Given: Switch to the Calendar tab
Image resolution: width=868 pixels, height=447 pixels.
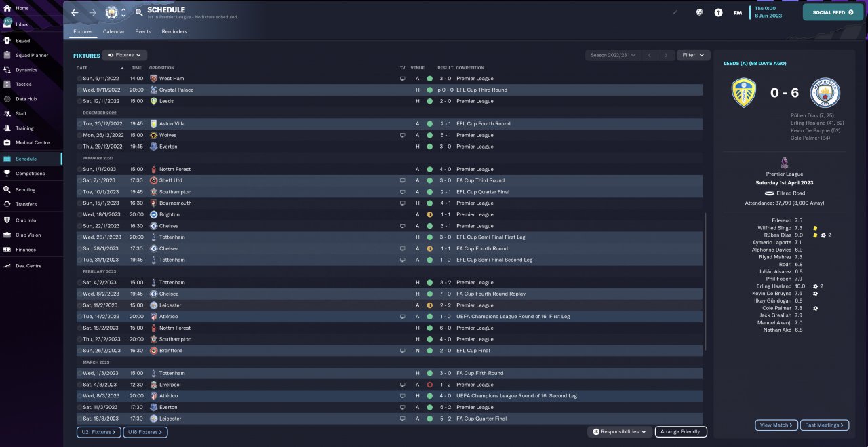Looking at the screenshot, I should pos(113,31).
